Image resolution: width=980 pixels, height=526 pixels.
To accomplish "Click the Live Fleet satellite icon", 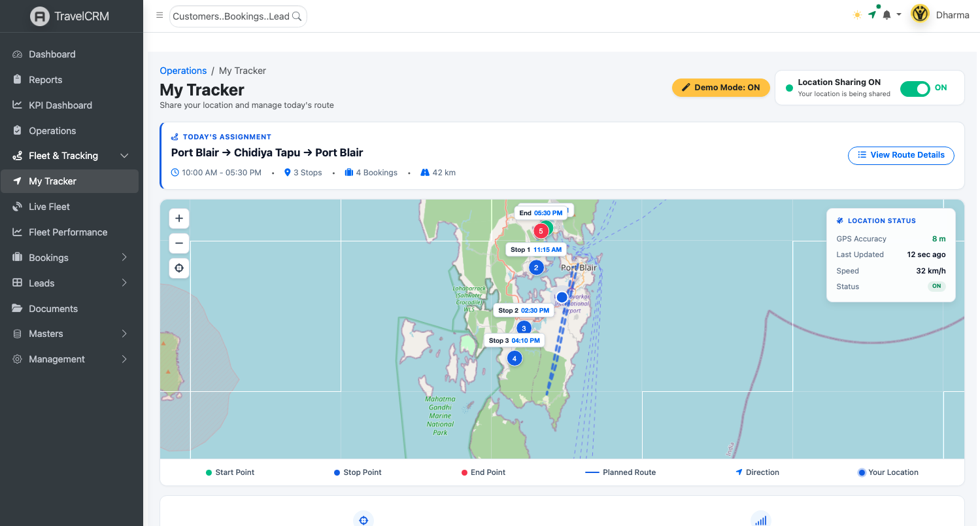I will [x=18, y=207].
